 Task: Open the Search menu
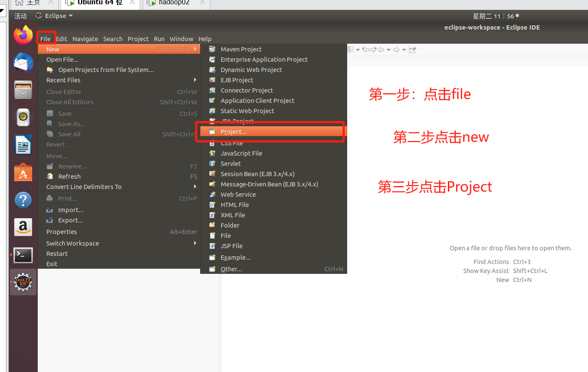click(x=113, y=39)
